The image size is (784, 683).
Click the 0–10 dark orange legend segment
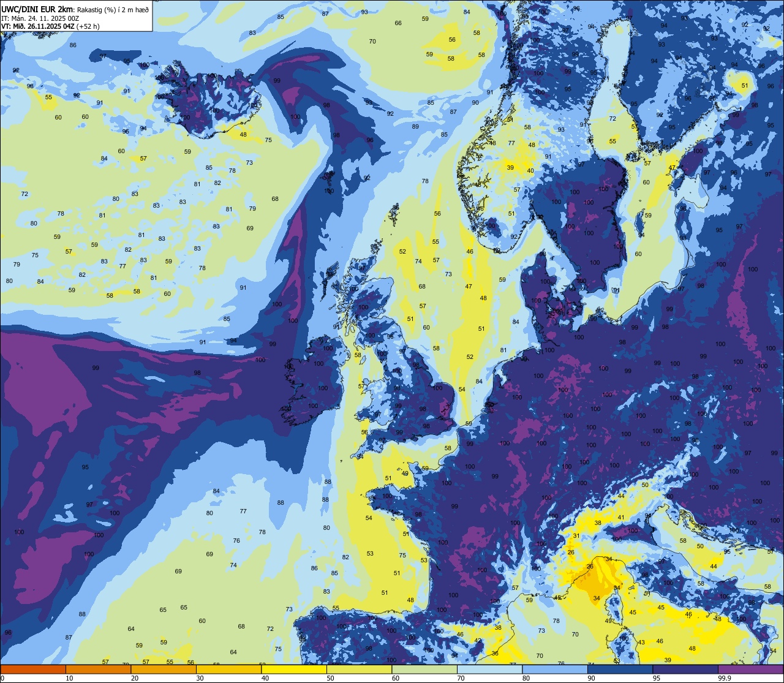33,669
